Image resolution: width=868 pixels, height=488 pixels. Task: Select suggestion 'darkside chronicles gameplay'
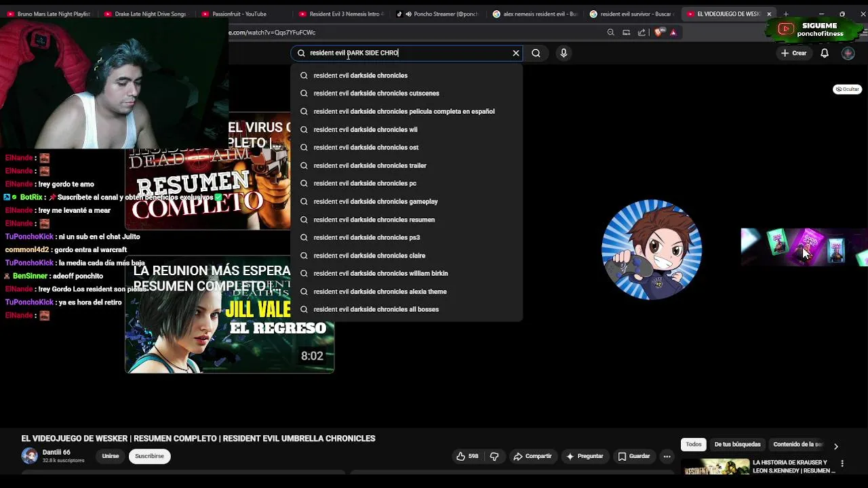click(x=407, y=201)
